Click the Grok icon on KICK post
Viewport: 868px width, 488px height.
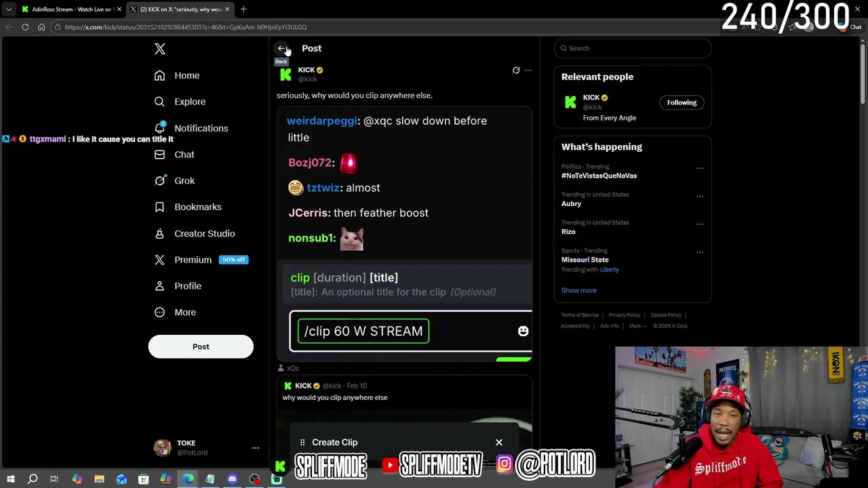pyautogui.click(x=516, y=70)
